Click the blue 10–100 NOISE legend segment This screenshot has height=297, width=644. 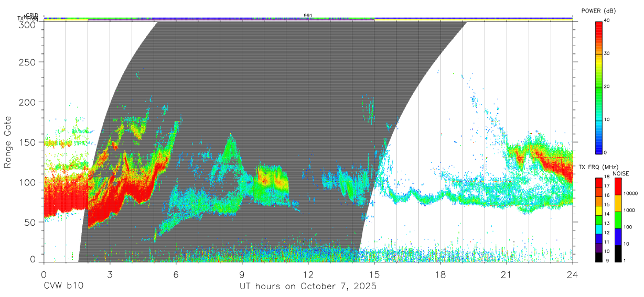point(618,237)
